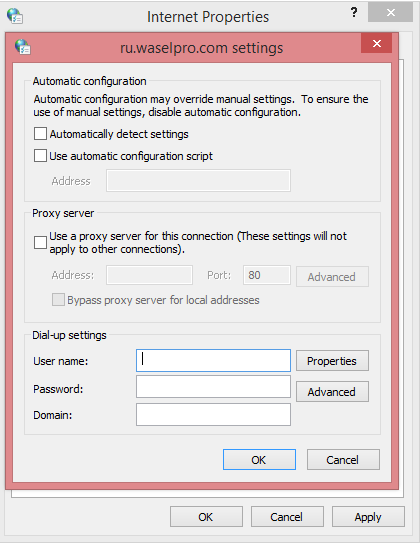Click the proxy server Address field
This screenshot has height=543, width=420.
click(149, 275)
